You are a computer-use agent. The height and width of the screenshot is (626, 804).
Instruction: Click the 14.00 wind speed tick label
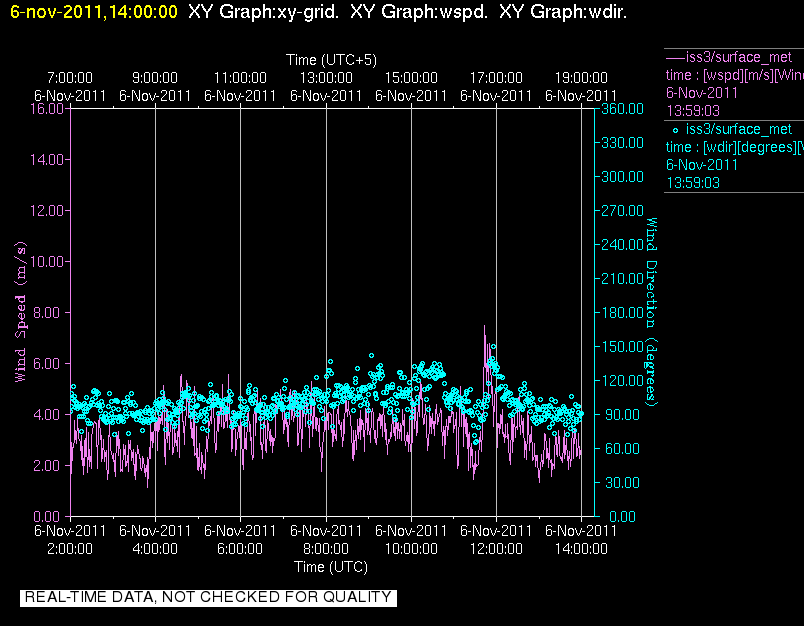pyautogui.click(x=47, y=159)
